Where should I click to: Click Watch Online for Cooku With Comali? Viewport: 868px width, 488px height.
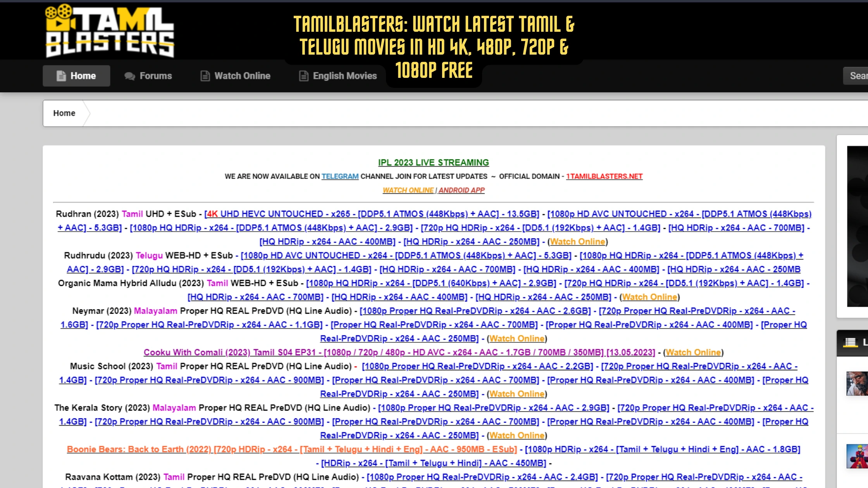(693, 353)
